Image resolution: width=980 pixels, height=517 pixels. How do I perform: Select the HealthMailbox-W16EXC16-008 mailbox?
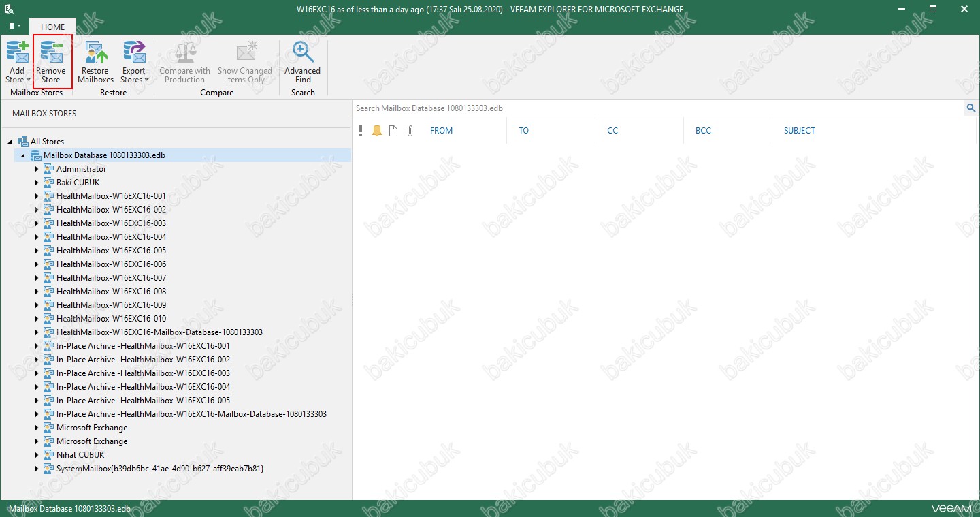[111, 292]
